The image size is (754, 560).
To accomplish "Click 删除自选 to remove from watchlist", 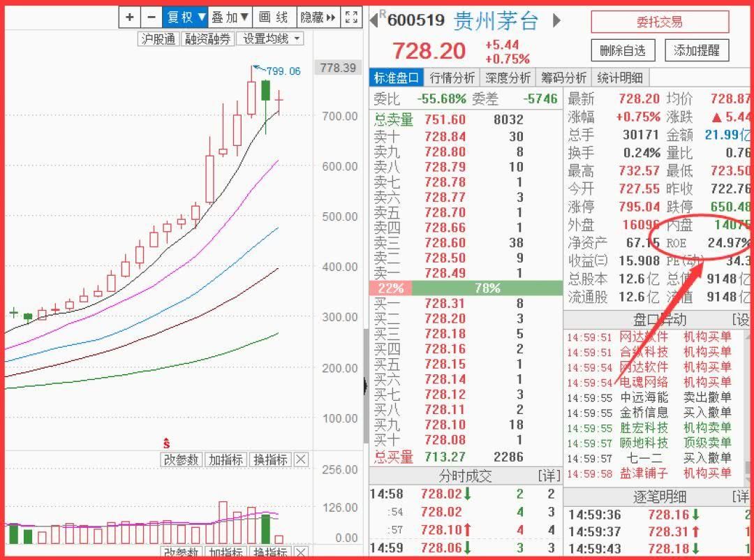I will pyautogui.click(x=623, y=51).
